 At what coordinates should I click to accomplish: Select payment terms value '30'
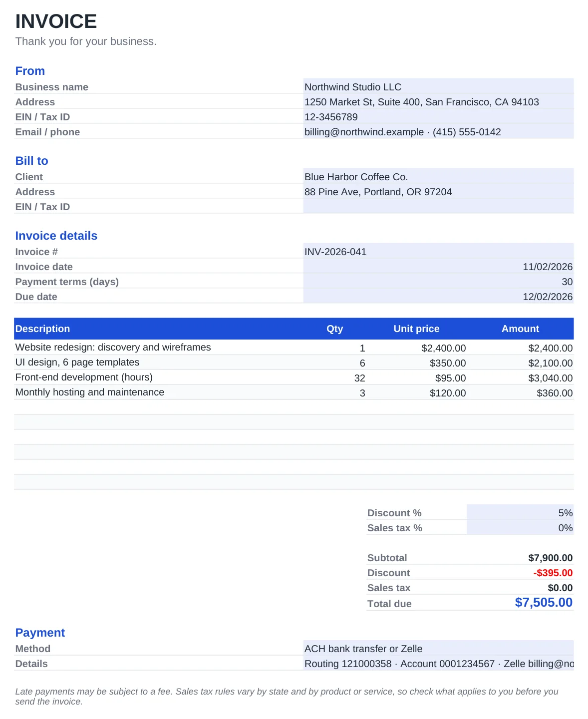tap(438, 281)
